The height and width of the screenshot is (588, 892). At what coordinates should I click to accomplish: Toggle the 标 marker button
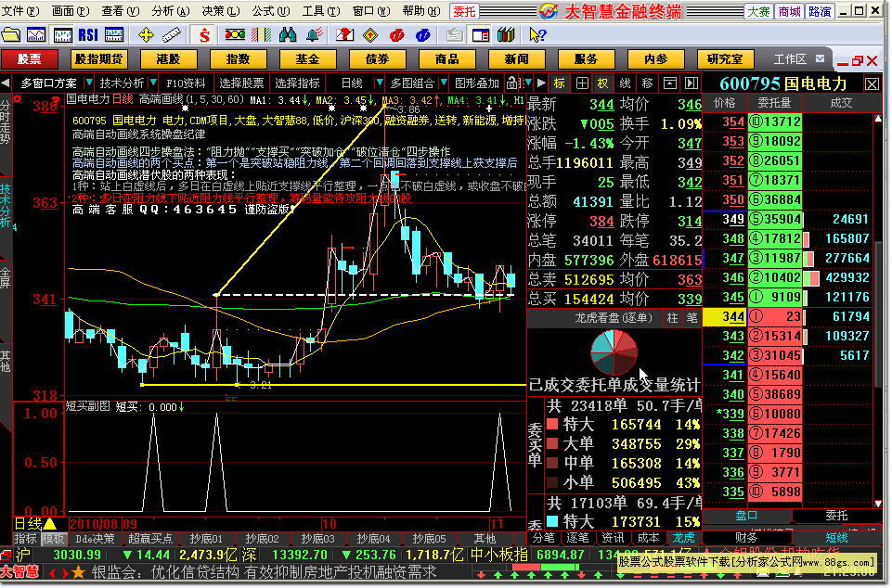tap(560, 83)
